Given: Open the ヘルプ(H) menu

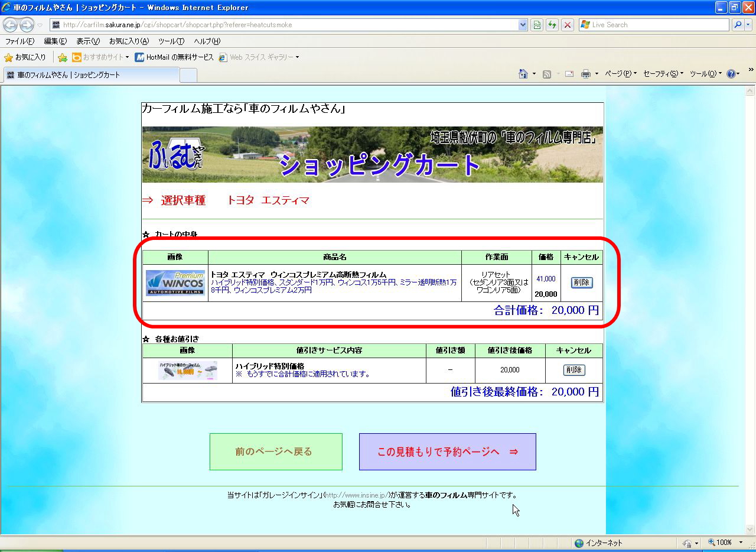Looking at the screenshot, I should click(207, 41).
